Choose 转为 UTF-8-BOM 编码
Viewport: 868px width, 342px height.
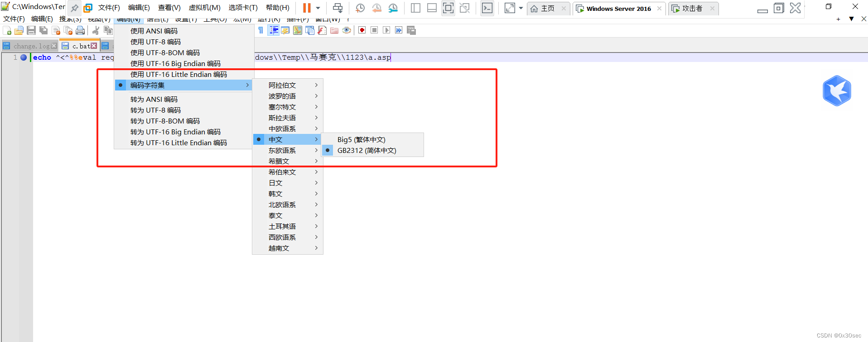click(184, 121)
